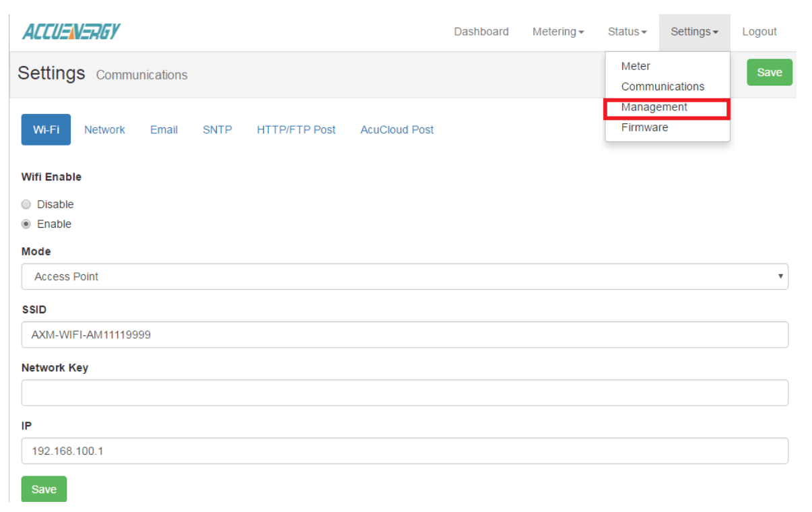Select Meter from the Settings menu

636,66
